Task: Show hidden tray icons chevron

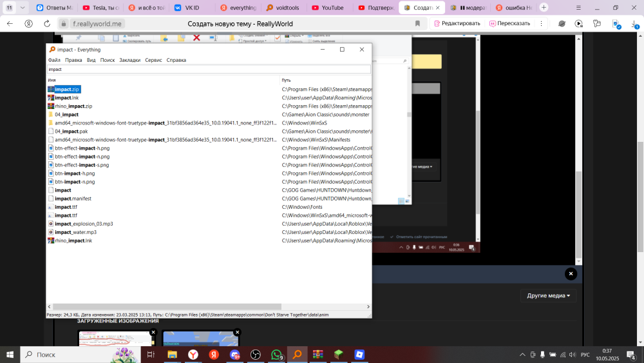Action: (522, 355)
